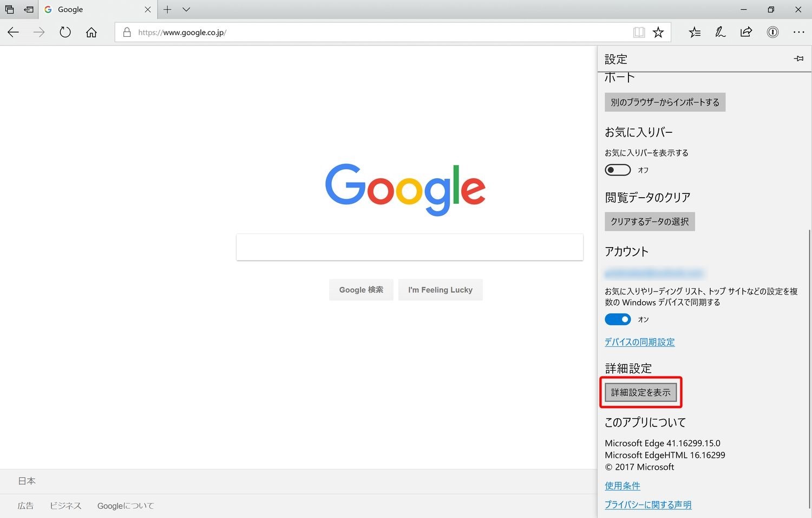This screenshot has width=812, height=518.
Task: Toggle the favorites bar switch
Action: (x=618, y=170)
